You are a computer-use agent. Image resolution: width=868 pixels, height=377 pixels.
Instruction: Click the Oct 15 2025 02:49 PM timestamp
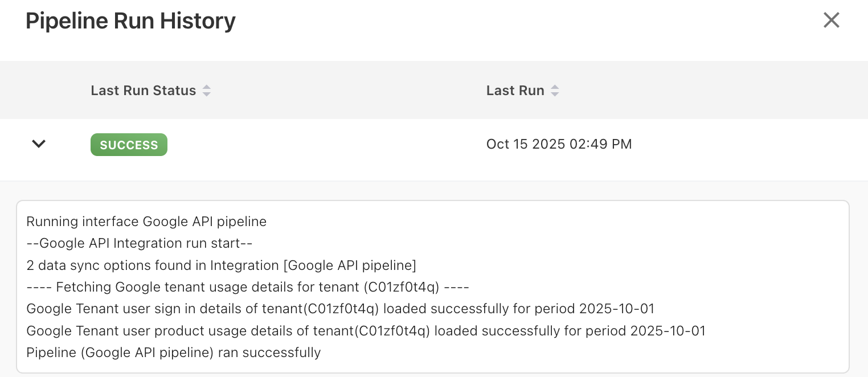point(559,144)
